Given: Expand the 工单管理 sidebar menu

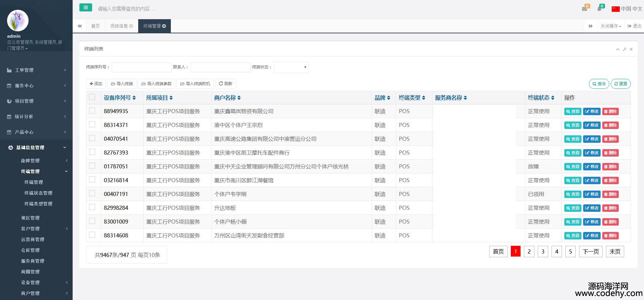Looking at the screenshot, I should pyautogui.click(x=36, y=70).
